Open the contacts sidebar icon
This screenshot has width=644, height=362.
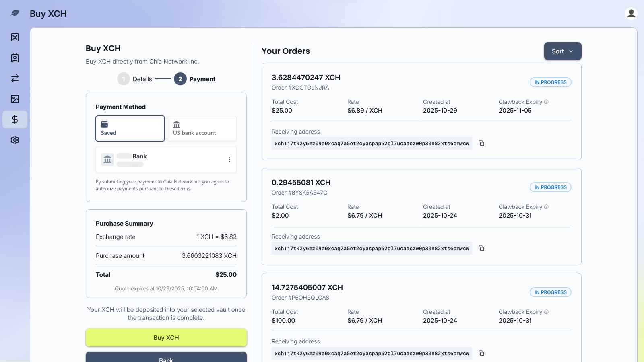click(x=15, y=58)
